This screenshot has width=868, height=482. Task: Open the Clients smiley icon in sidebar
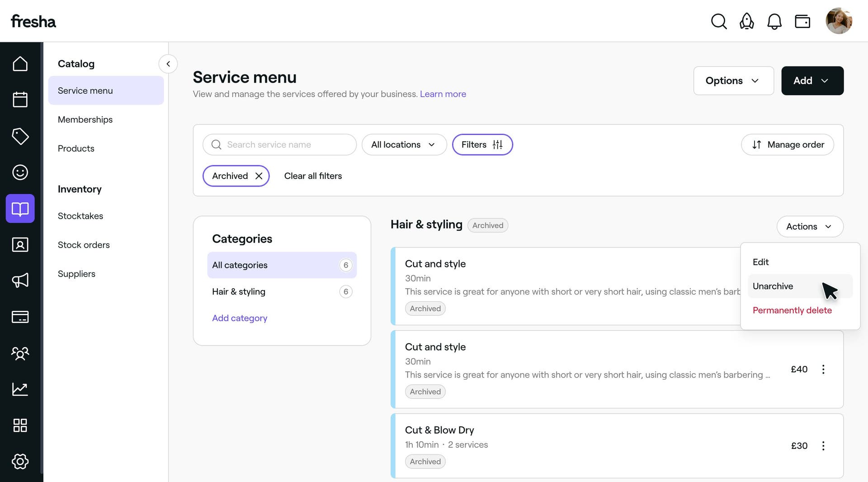tap(20, 172)
